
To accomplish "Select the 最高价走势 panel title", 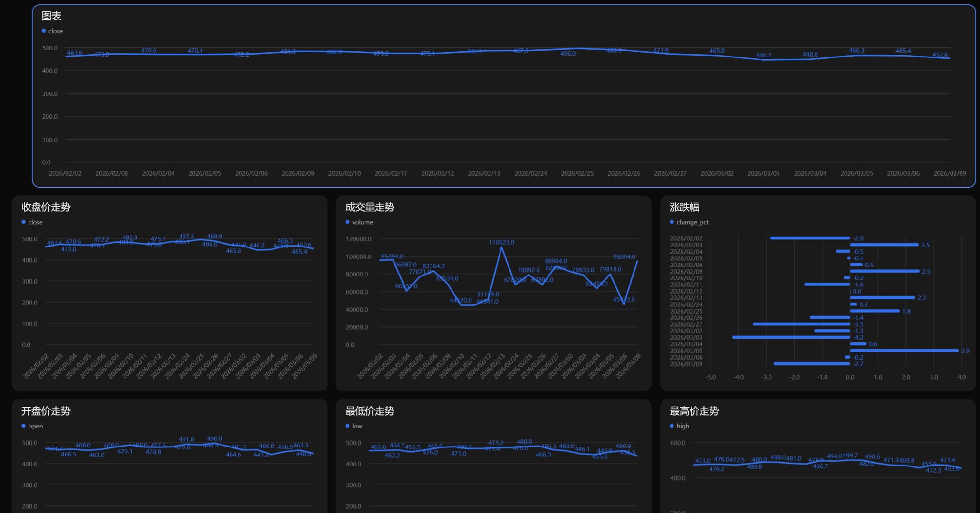I will pos(694,411).
